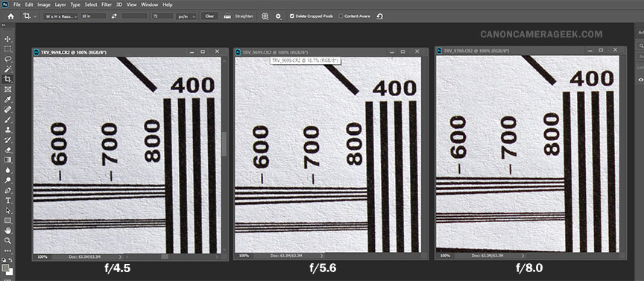Enable the Content-Aware checkbox
The image size is (644, 281).
[x=341, y=16]
